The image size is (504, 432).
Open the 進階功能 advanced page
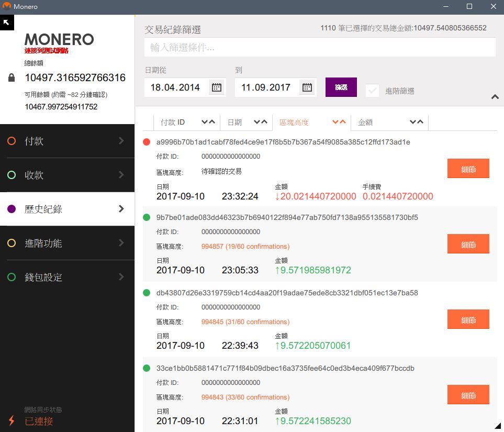coord(67,243)
